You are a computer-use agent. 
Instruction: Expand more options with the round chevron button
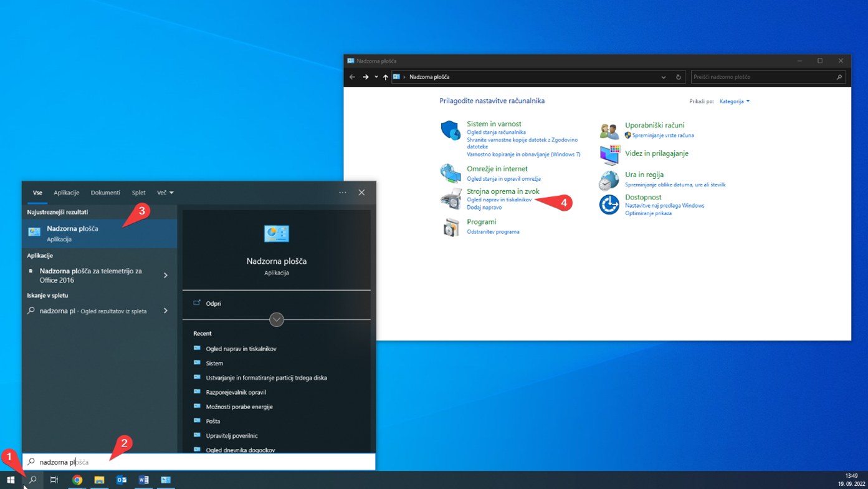pos(277,319)
